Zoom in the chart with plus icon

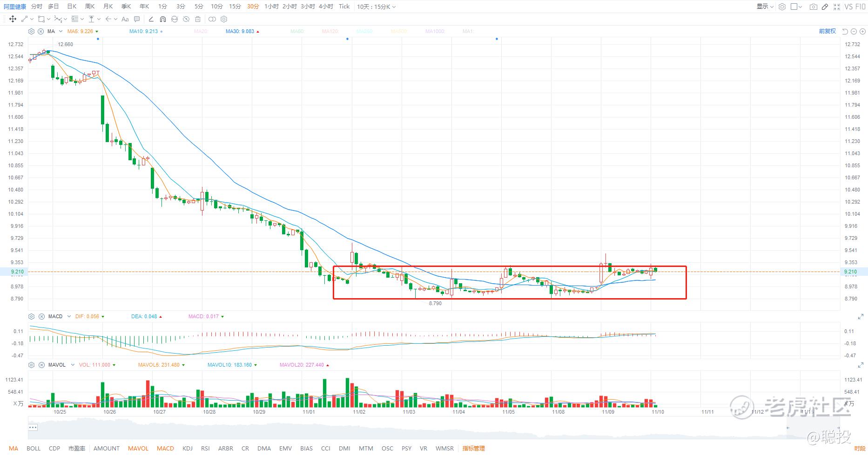862,31
